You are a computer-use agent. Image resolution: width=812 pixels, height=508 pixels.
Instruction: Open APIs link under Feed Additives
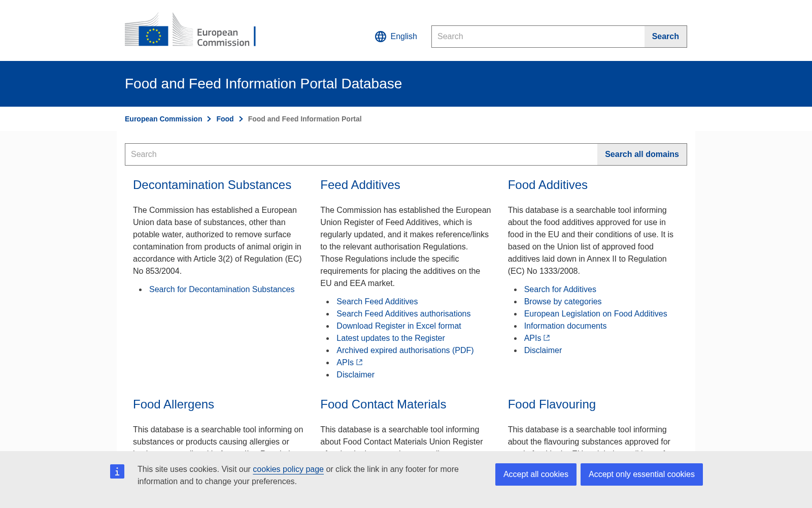click(x=345, y=363)
